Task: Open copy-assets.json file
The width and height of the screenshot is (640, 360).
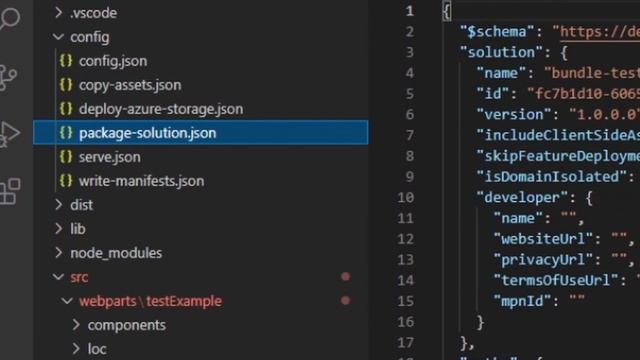Action: click(130, 85)
